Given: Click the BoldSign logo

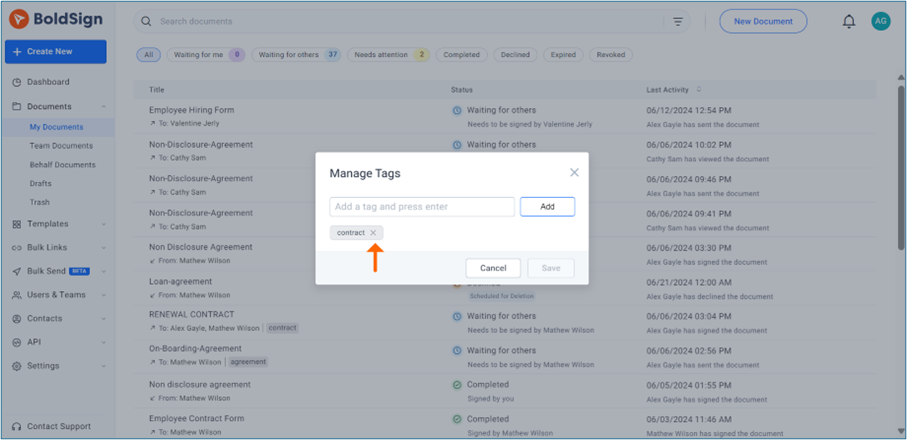Looking at the screenshot, I should click(x=55, y=18).
